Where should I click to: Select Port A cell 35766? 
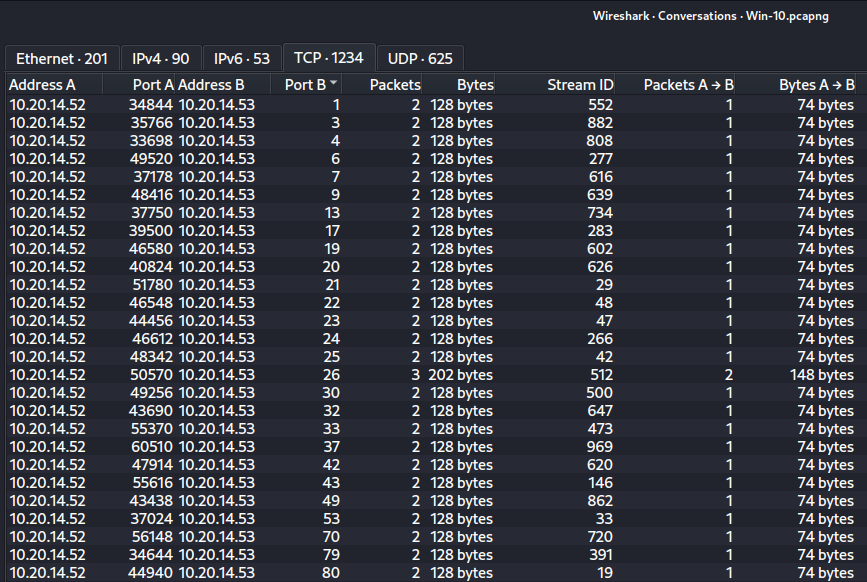pyautogui.click(x=152, y=123)
